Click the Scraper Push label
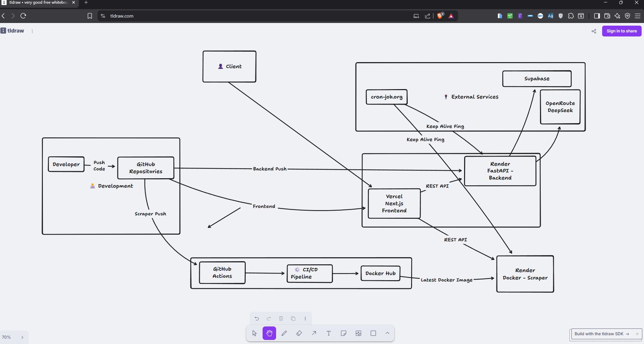 click(150, 214)
